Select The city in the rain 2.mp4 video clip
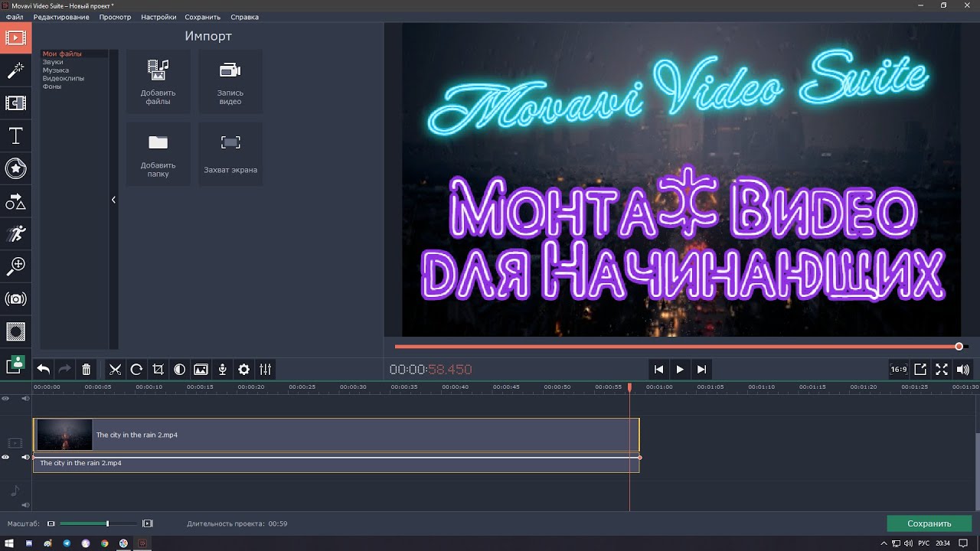Viewport: 980px width, 551px height. 336,435
